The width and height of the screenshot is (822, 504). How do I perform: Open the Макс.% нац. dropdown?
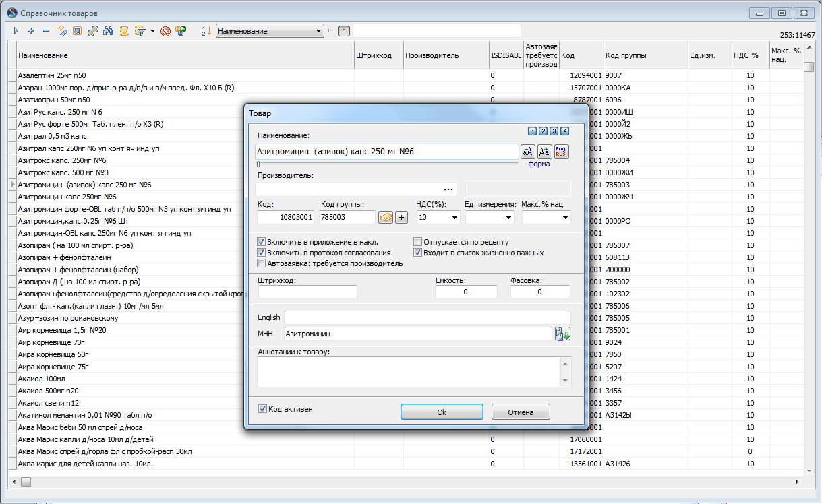pos(565,218)
